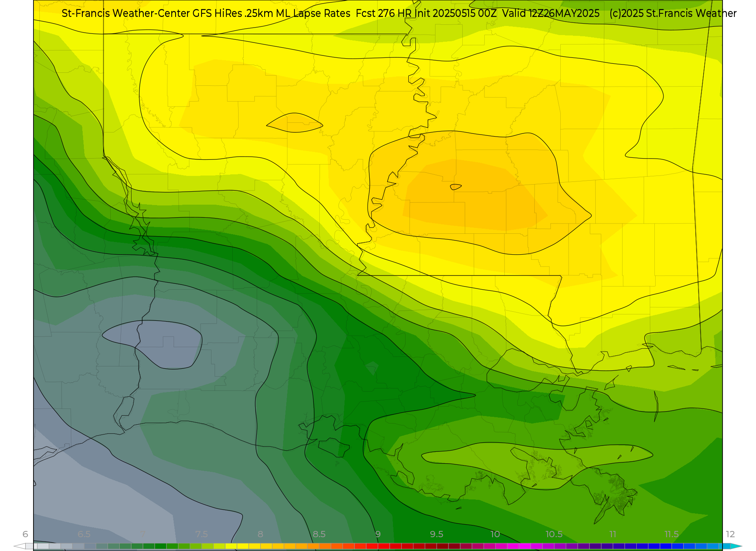Screen dimensions: 756x551
Task: Click the colorbar label "6"
Action: (x=25, y=534)
